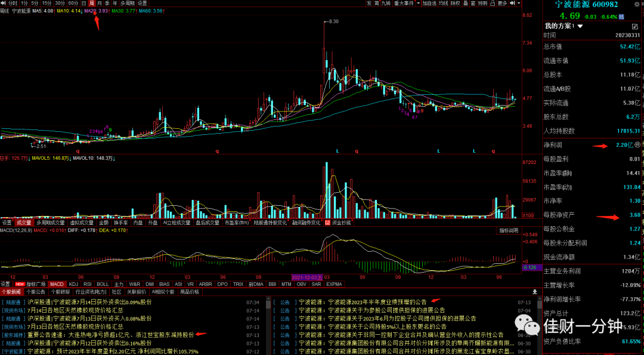The width and height of the screenshot is (644, 355).
Task: Open 指标说明 indicator description
Action: click(509, 230)
